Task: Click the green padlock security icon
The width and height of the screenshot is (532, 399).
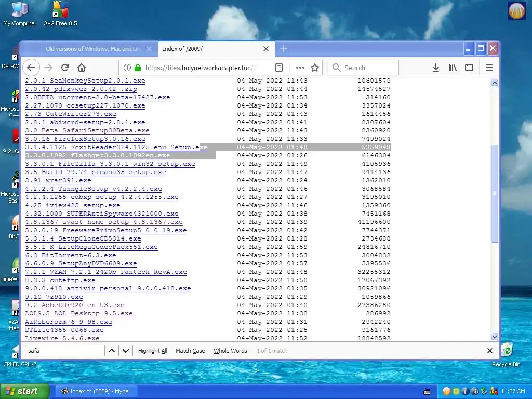Action: (138, 68)
